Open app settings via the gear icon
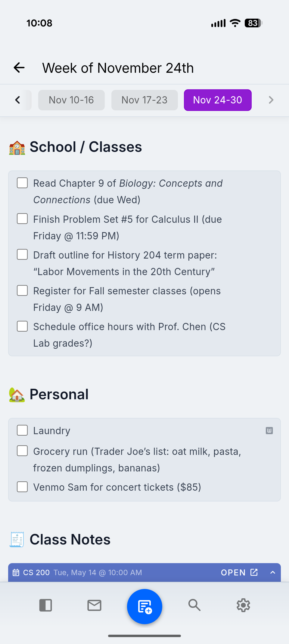Screen dimensions: 289x644 click(x=243, y=605)
